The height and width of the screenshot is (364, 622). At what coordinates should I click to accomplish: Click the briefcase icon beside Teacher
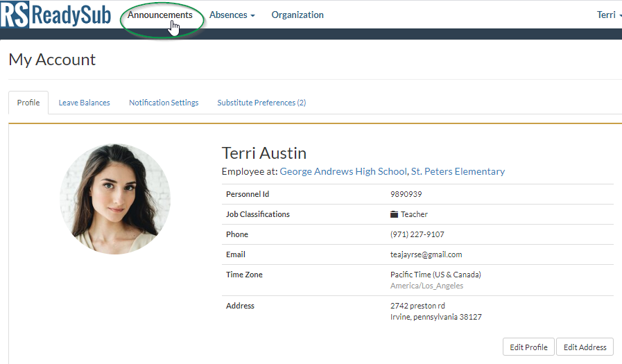tap(394, 214)
